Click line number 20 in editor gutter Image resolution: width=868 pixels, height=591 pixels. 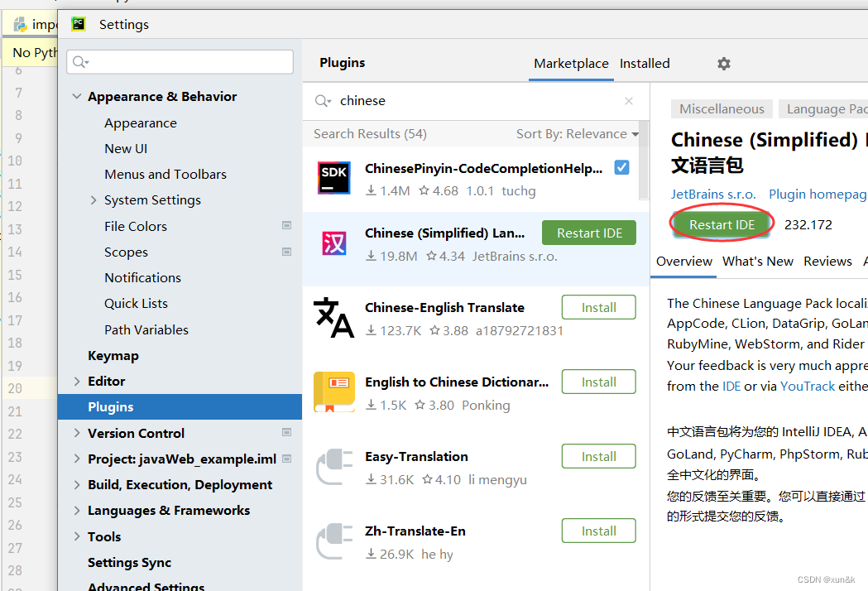[15, 388]
